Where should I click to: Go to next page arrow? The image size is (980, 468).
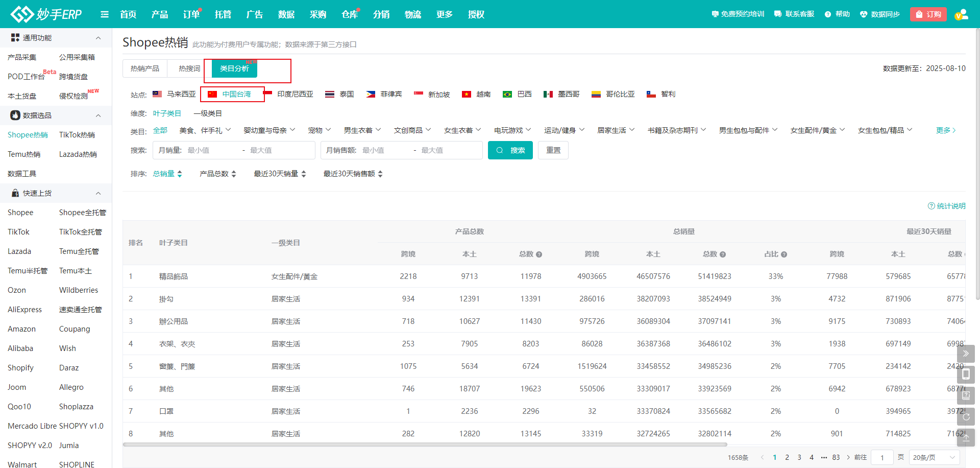pos(848,457)
